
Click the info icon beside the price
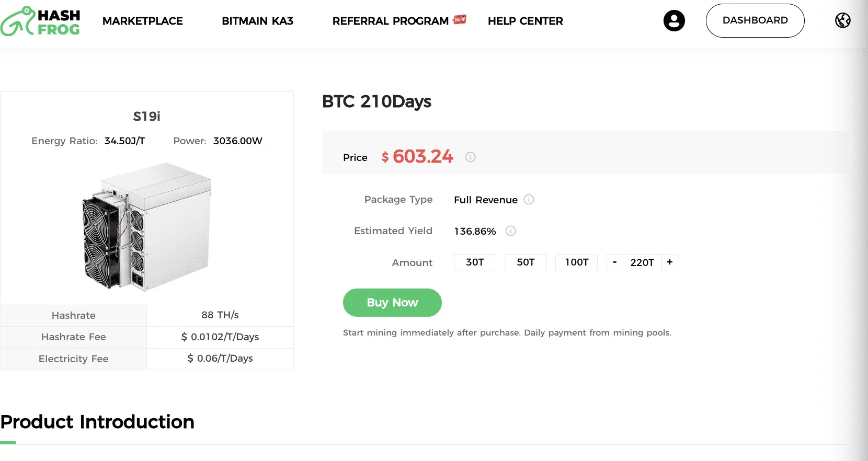471,157
